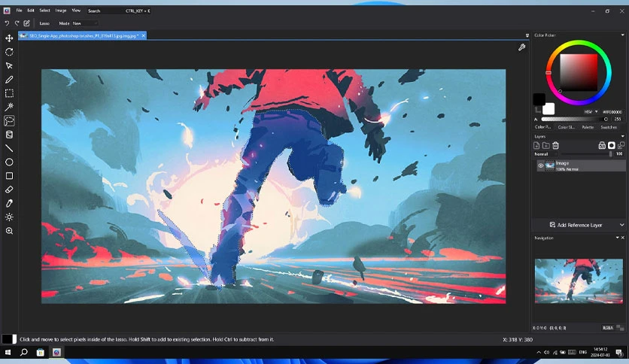Select the arrow Move viewport tool
Screen dimensions: 629x364
[9, 65]
